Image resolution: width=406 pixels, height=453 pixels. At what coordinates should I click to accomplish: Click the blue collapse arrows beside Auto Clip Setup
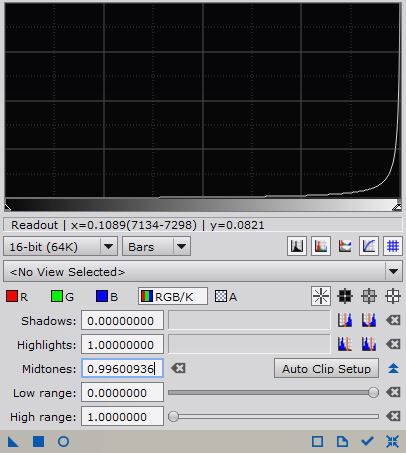click(x=393, y=368)
